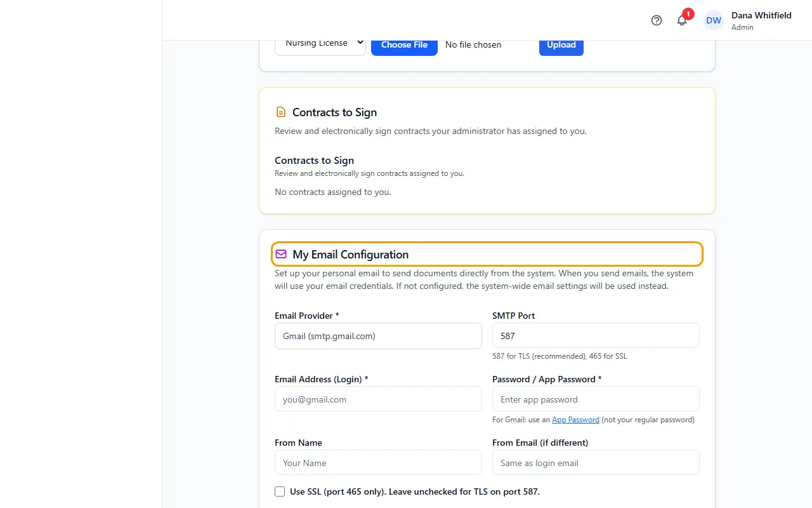
Task: Click the My Email Configuration heading
Action: pos(350,255)
